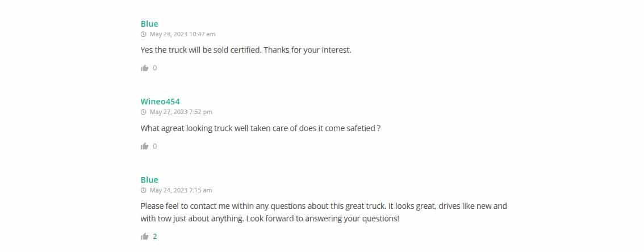Click Wineo454's question about the truck being safetied

260,128
